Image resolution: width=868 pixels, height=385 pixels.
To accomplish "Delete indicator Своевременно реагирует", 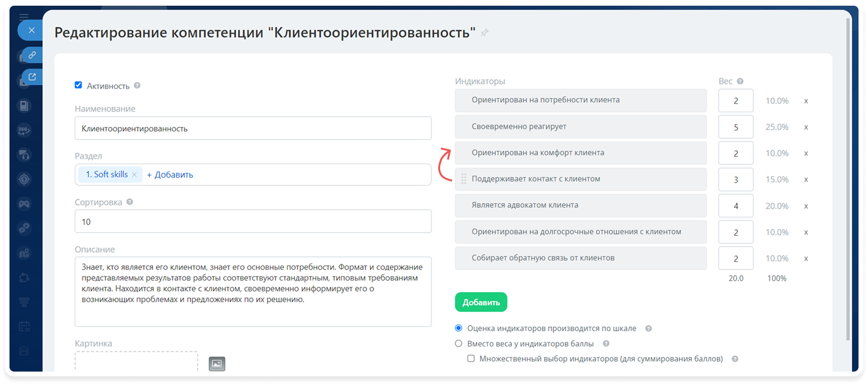I will tap(806, 127).
